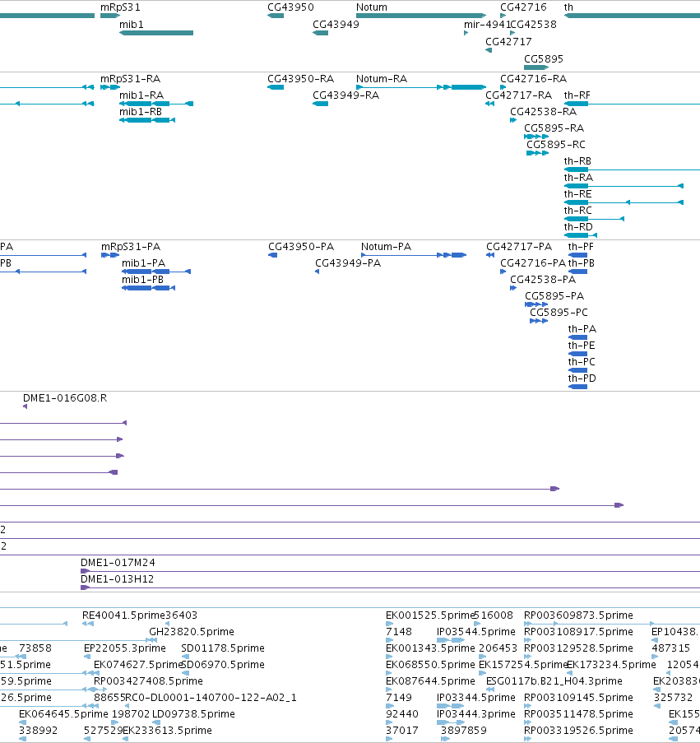Screen dimensions: 700x743
Task: Click protein th-PE
Action: coord(577,354)
